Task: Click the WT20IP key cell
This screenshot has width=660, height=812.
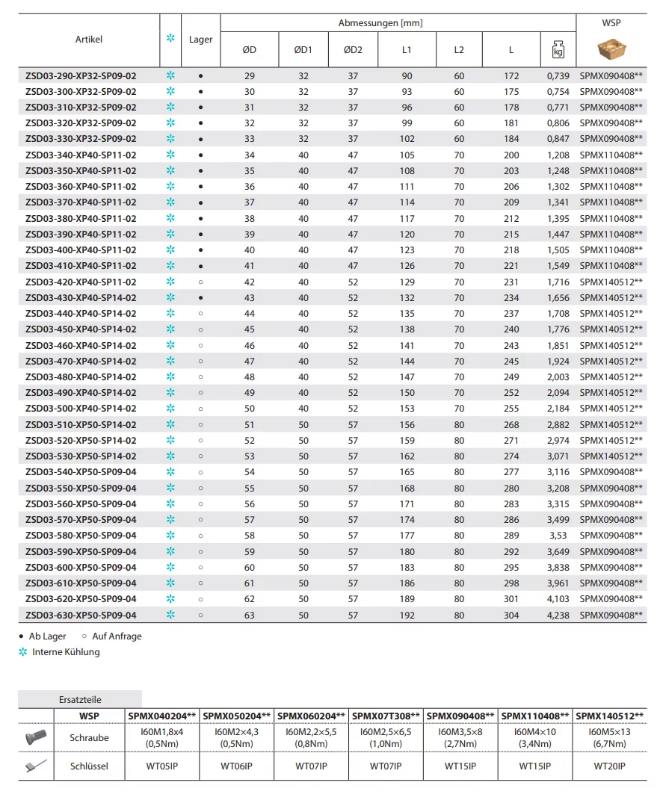Action: coord(609,766)
